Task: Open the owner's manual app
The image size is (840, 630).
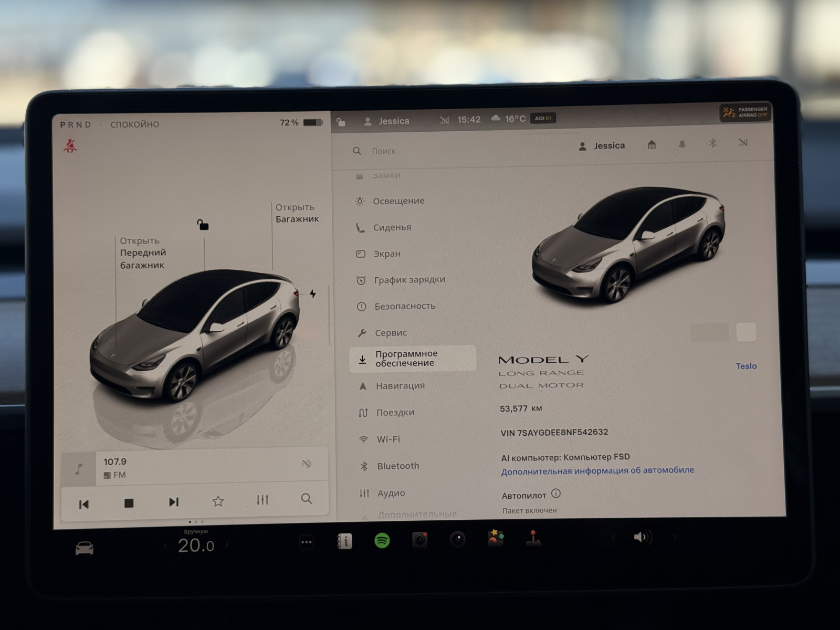Action: point(344,541)
